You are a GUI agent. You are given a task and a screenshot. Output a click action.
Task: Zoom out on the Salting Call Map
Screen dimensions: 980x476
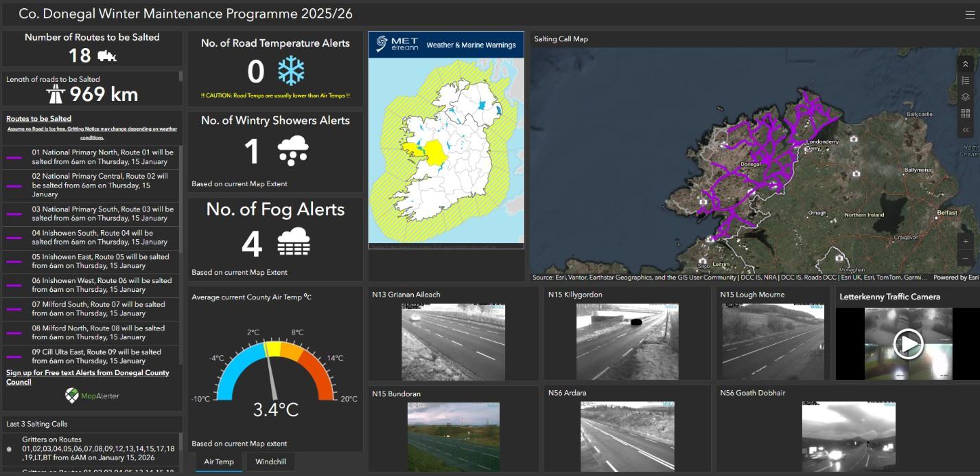point(966,259)
